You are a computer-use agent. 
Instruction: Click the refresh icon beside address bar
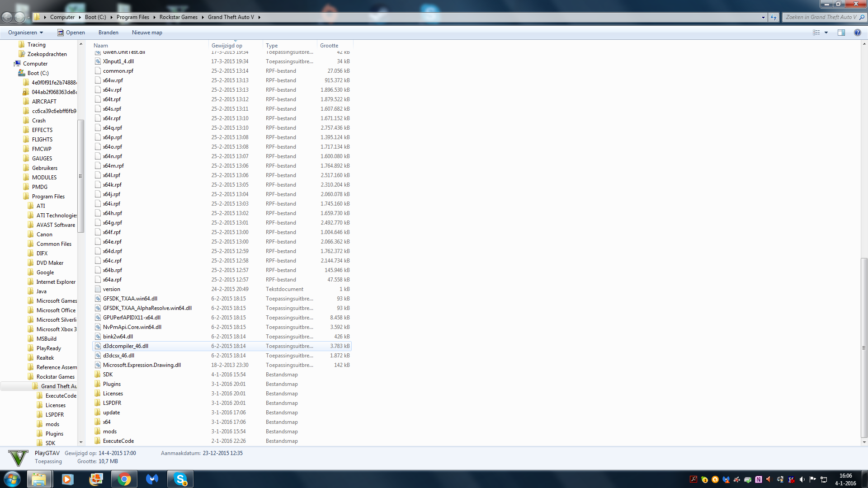click(774, 17)
